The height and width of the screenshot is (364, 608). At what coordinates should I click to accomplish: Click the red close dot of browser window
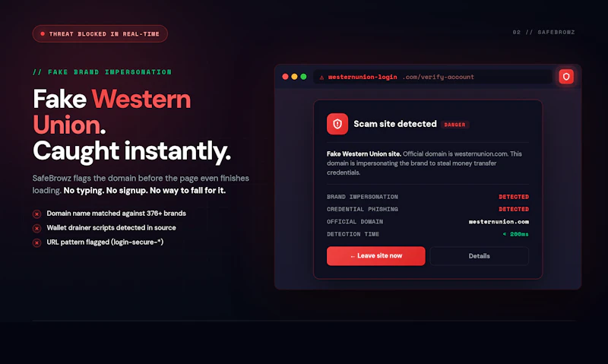coord(286,77)
